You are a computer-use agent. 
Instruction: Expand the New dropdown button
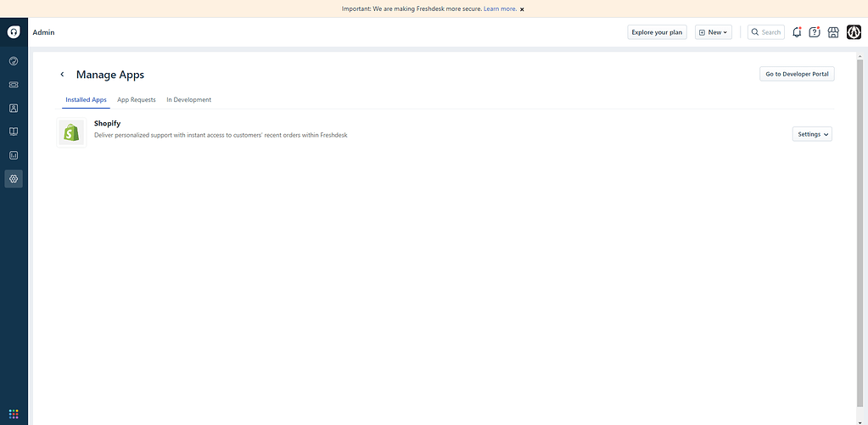tap(713, 32)
